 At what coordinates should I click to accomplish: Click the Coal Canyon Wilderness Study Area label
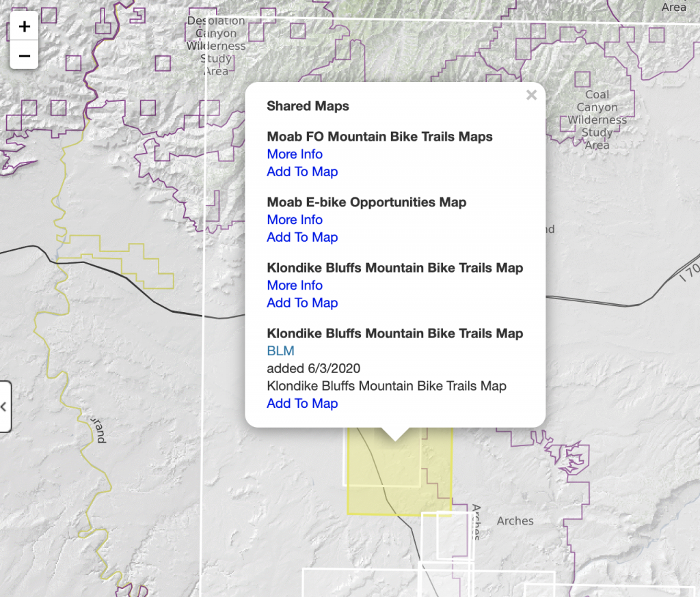(x=596, y=120)
